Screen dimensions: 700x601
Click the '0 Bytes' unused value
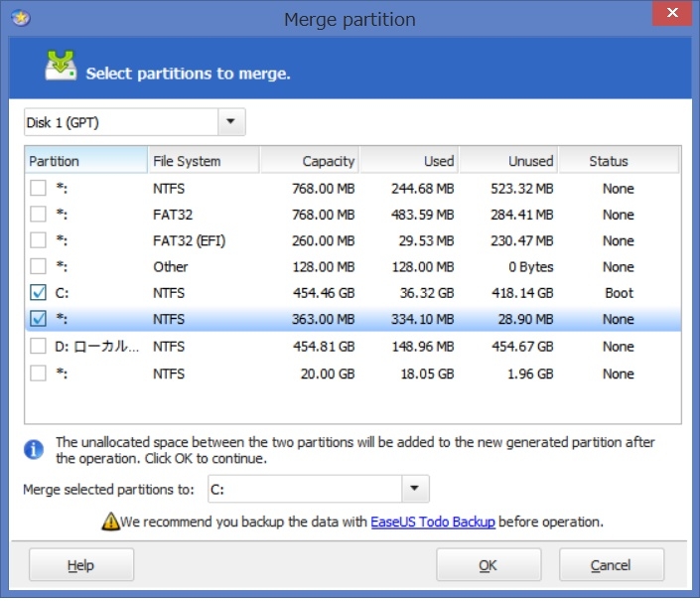tap(531, 267)
